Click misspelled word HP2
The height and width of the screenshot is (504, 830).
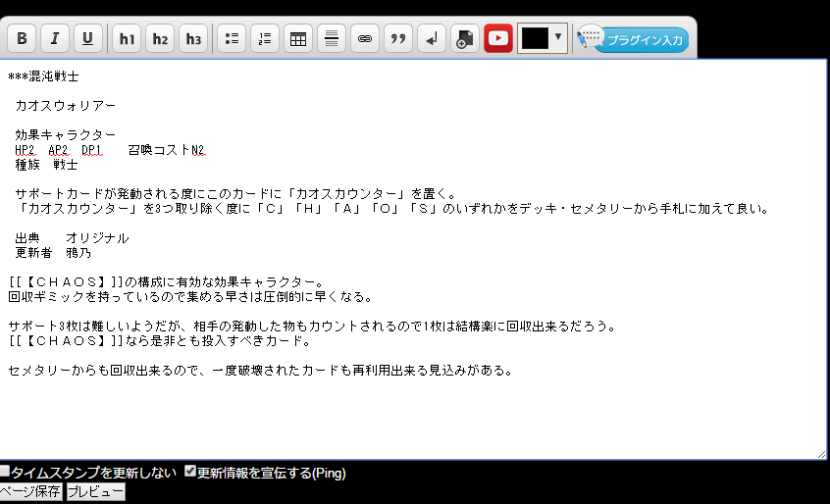25,150
